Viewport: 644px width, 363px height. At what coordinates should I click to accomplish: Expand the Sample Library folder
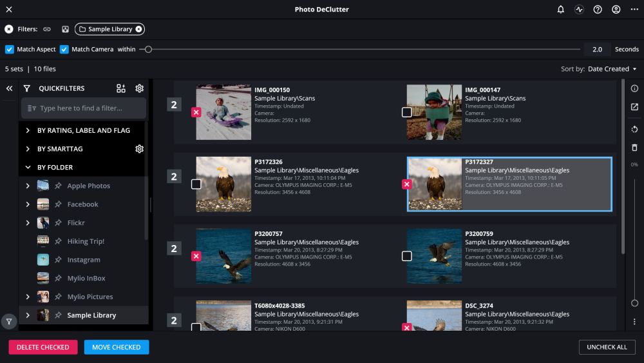pos(28,315)
